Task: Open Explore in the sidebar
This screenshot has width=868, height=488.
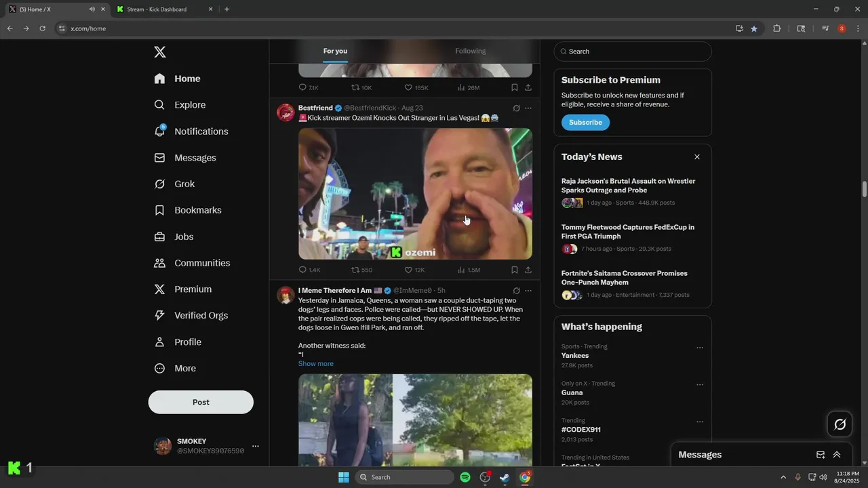Action: click(180, 105)
